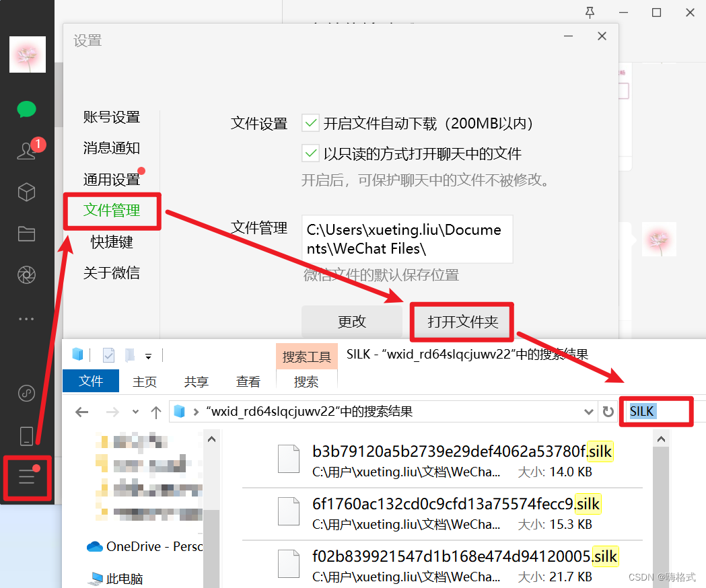
Task: Click Explorer quick-access properties checkmark icon
Action: tap(108, 355)
